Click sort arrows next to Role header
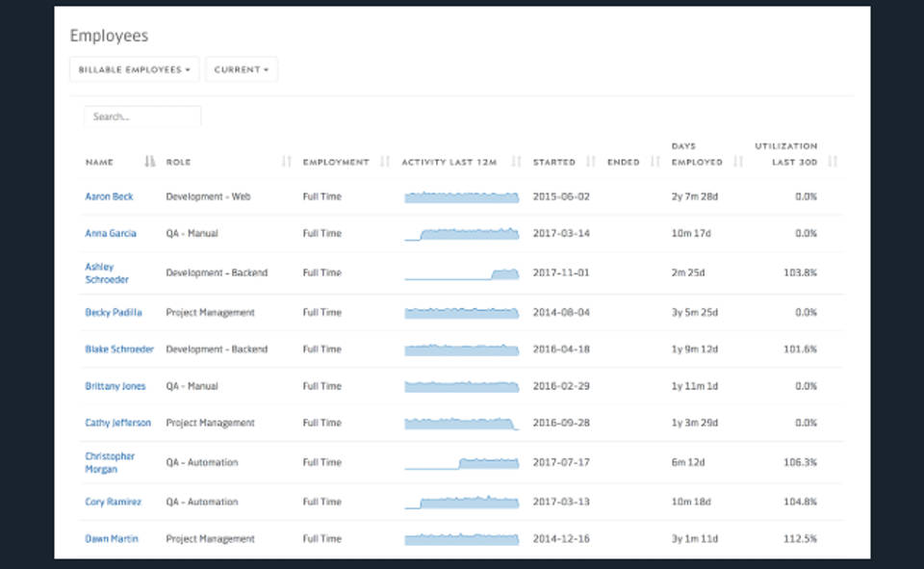 287,162
